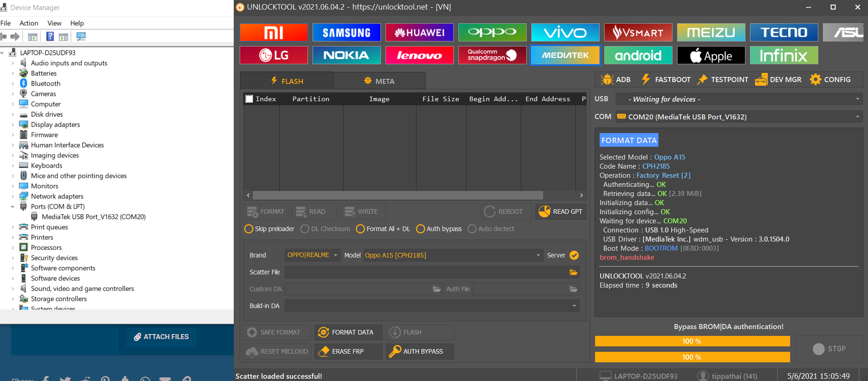This screenshot has width=868, height=381.
Task: Open Device Manager View menu
Action: pos(54,23)
